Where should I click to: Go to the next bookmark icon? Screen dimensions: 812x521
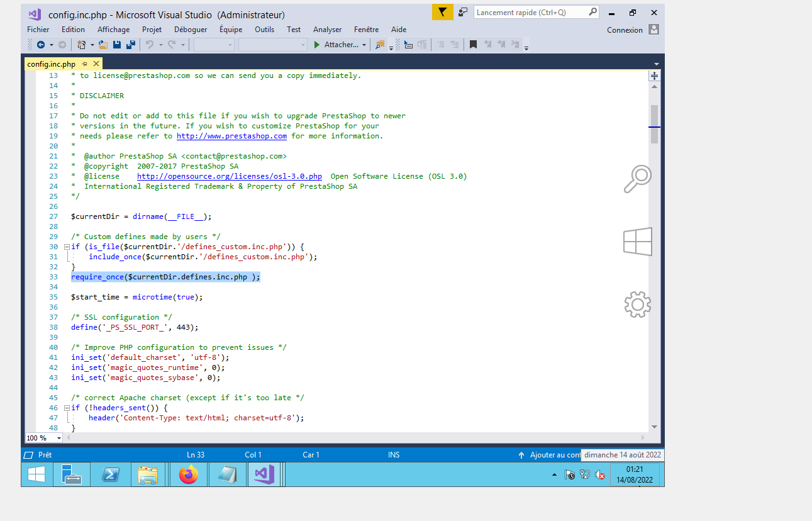pos(502,45)
